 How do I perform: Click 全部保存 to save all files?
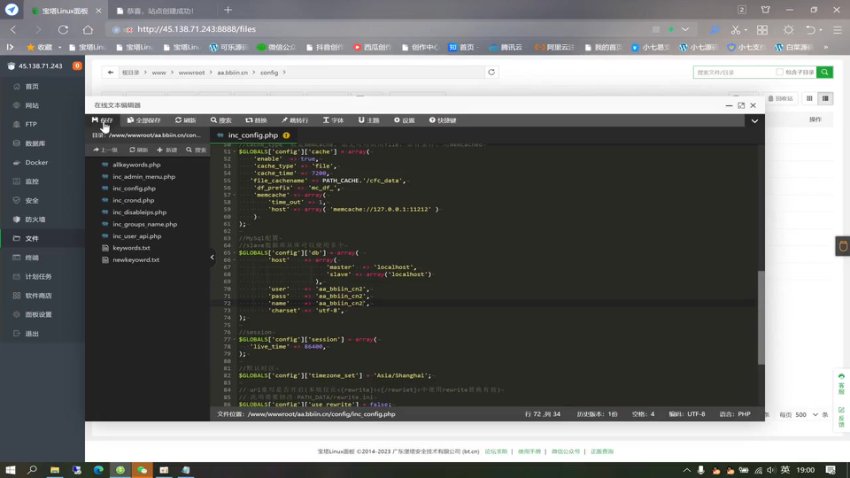145,120
